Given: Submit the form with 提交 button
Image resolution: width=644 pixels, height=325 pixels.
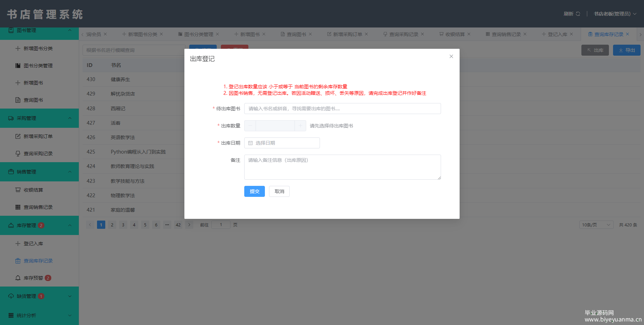Looking at the screenshot, I should pyautogui.click(x=254, y=191).
